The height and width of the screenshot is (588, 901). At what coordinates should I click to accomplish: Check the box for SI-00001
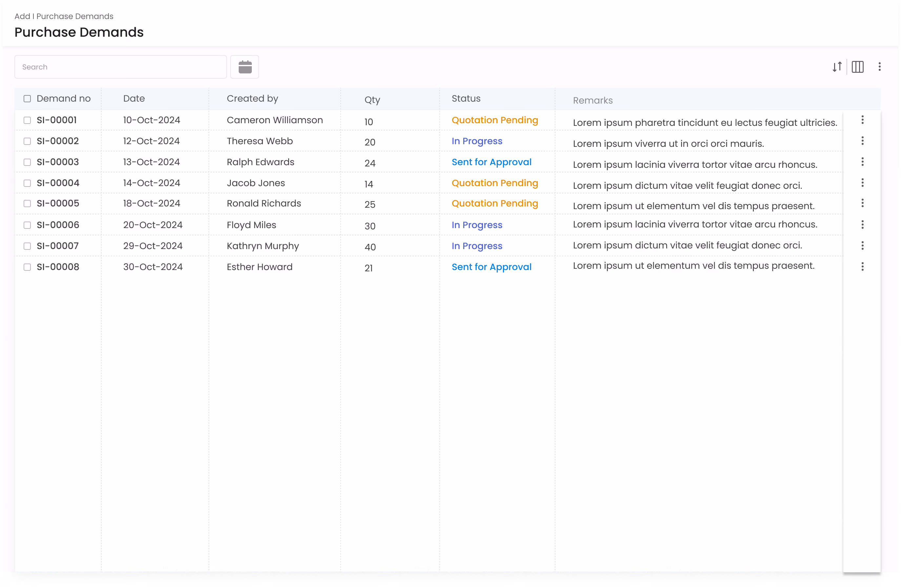[x=27, y=120]
